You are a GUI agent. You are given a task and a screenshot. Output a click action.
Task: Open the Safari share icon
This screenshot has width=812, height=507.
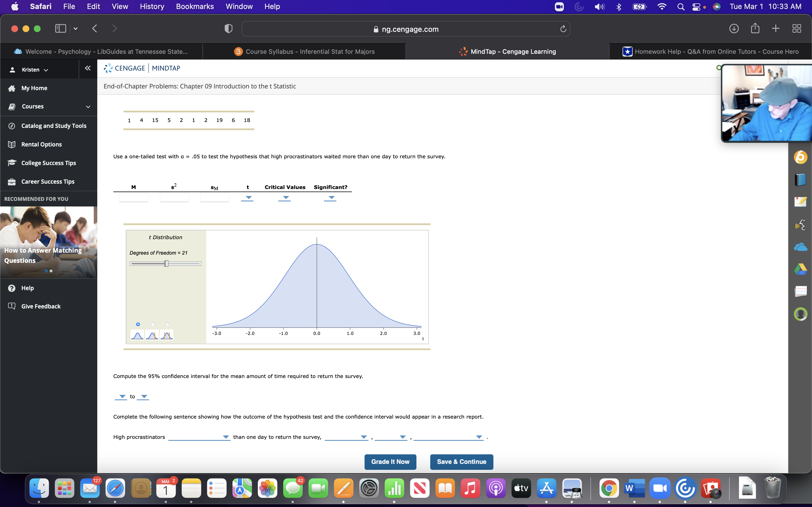click(755, 28)
